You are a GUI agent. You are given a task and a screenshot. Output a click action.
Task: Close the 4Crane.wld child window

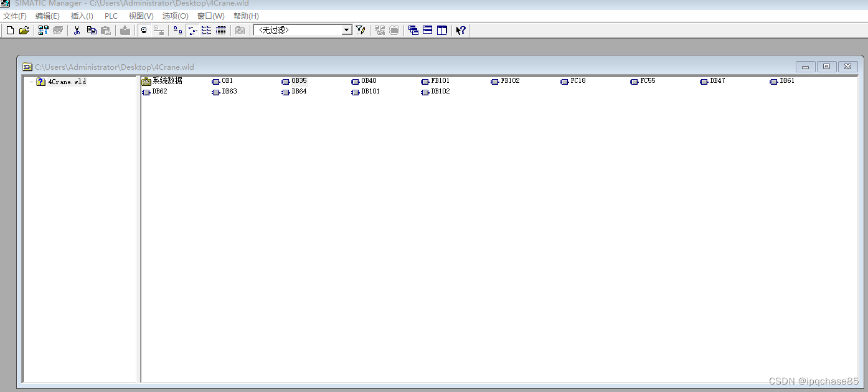point(847,67)
